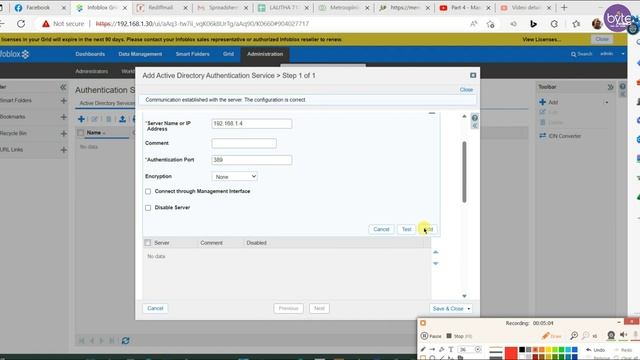This screenshot has width=640, height=360.
Task: Click Cancel at the dialog bottom left
Action: 155,308
